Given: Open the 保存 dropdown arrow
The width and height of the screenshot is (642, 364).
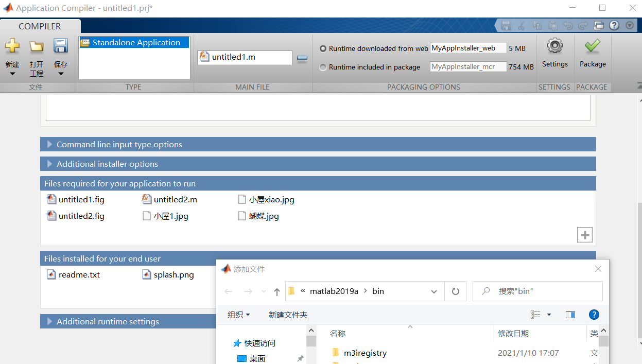Looking at the screenshot, I should pyautogui.click(x=61, y=74).
